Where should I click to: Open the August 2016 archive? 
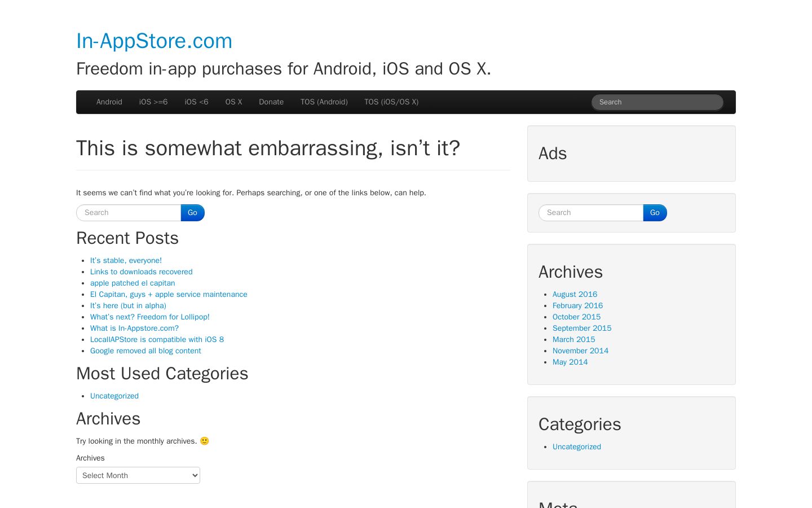(x=575, y=294)
